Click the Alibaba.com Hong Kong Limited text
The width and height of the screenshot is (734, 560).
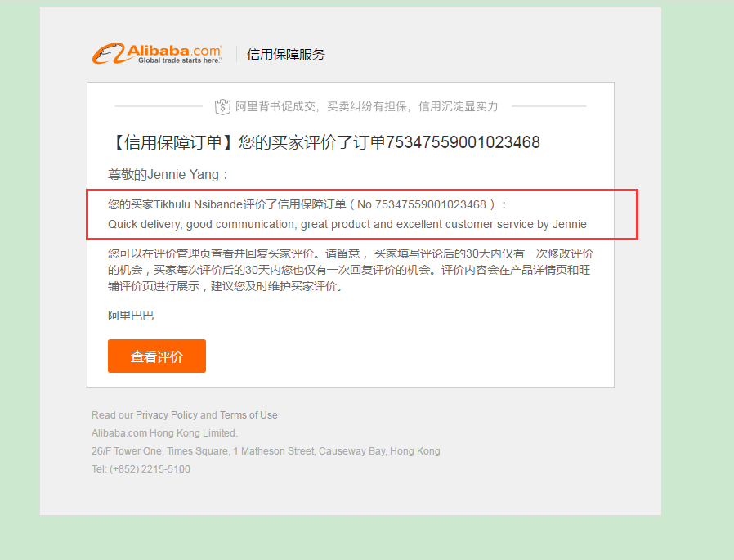pos(165,433)
